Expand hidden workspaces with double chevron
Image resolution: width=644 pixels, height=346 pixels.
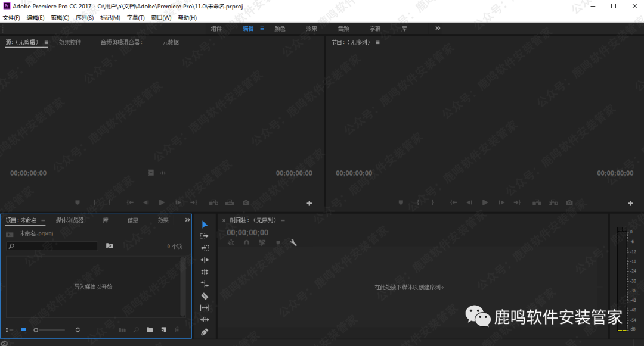[438, 29]
